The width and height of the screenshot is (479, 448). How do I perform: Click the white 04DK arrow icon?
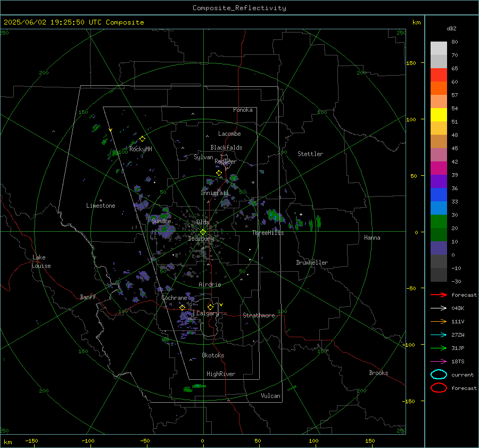439,308
